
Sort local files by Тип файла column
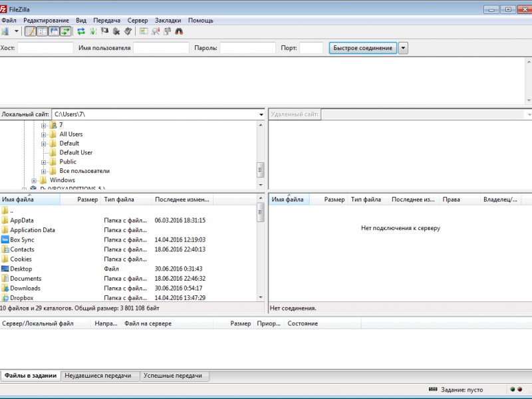pyautogui.click(x=126, y=199)
